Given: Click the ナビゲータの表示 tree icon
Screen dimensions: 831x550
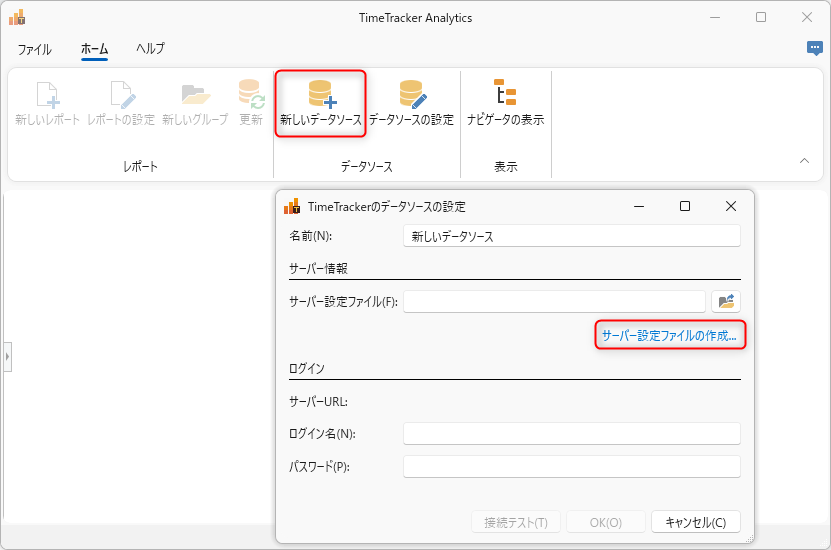Looking at the screenshot, I should coord(505,93).
